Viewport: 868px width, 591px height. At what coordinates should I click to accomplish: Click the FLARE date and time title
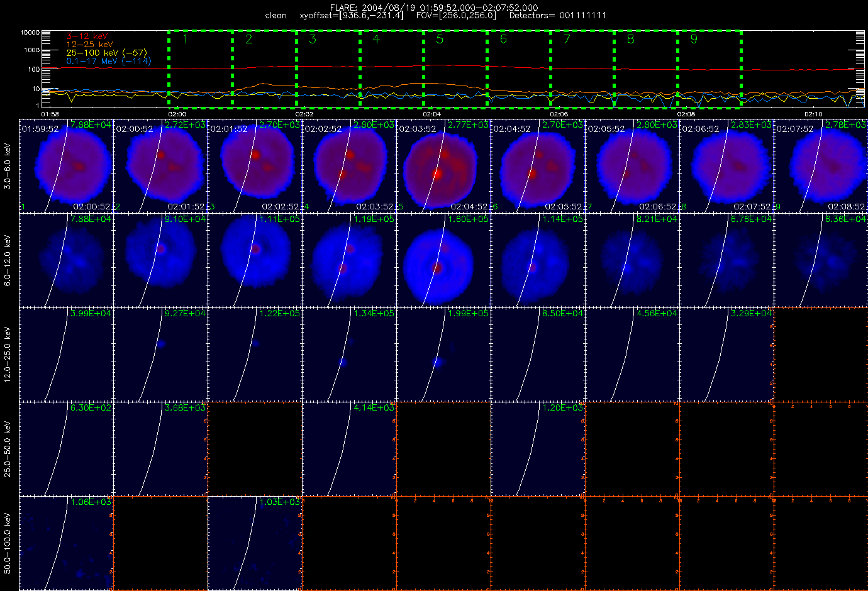pos(434,8)
